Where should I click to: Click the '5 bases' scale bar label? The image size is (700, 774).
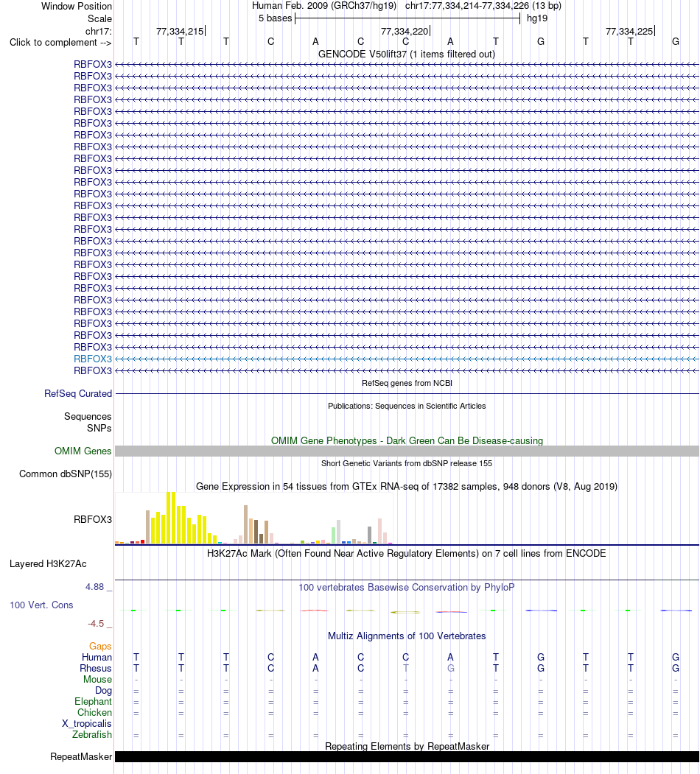click(x=275, y=18)
